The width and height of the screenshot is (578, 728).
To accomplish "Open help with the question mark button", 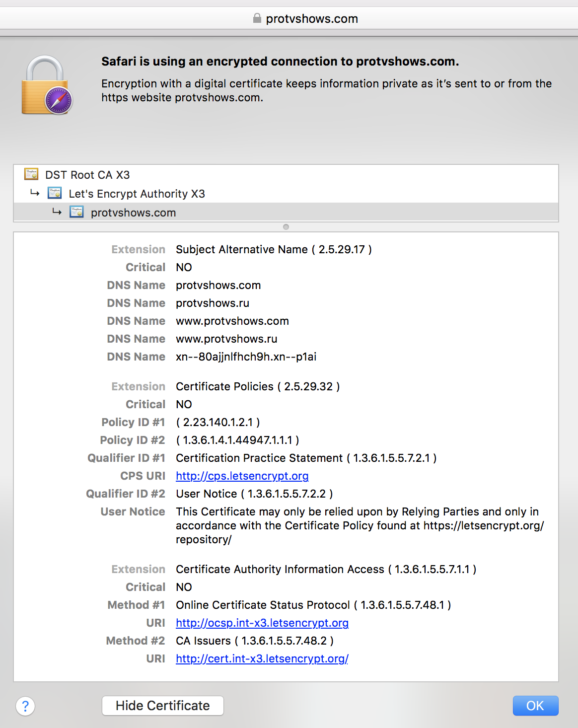I will pyautogui.click(x=25, y=706).
